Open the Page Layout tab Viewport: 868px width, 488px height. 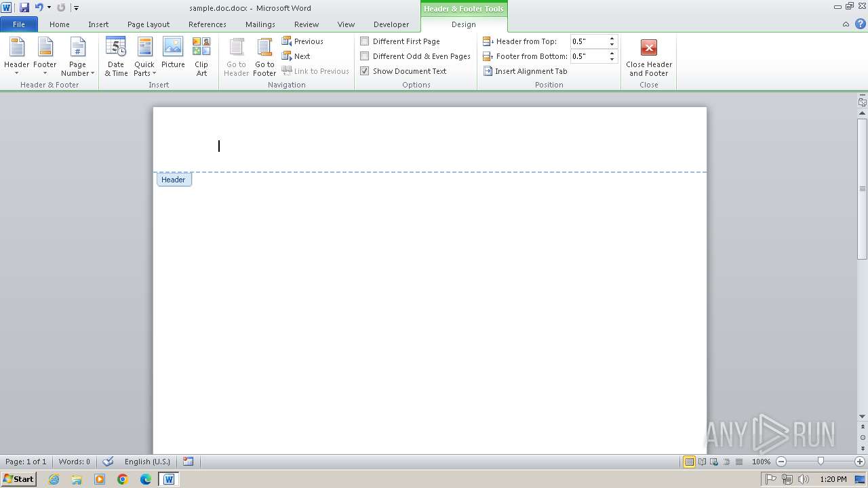click(149, 24)
